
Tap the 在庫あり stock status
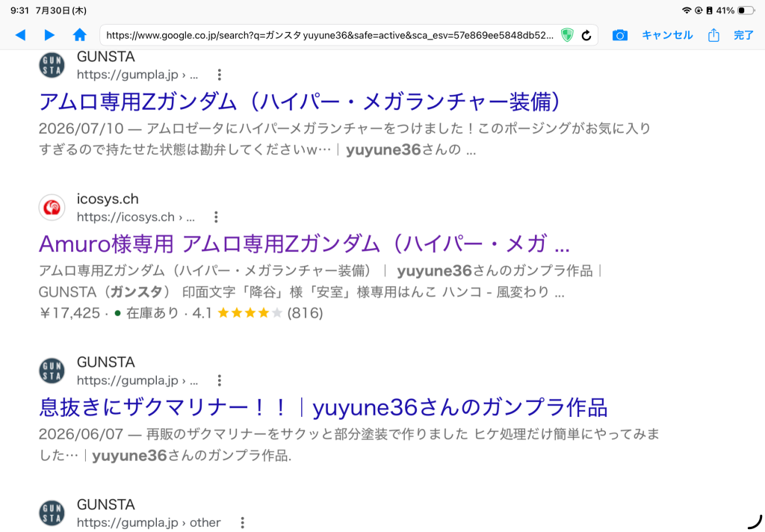[x=152, y=313]
